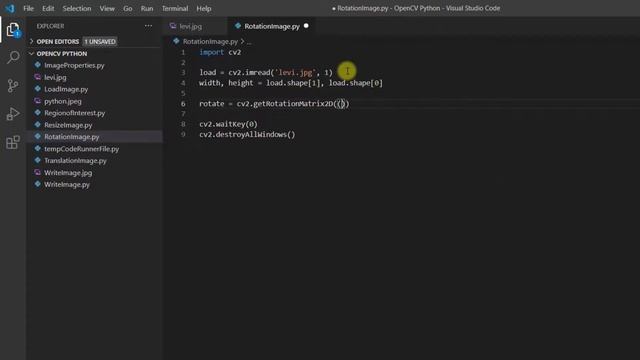Open Explorer more actions ellipsis

(x=148, y=26)
